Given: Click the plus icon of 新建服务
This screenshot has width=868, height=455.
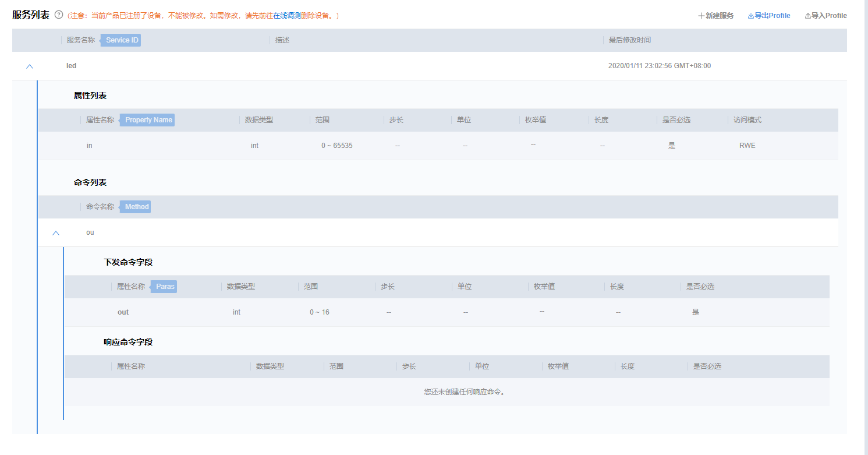Looking at the screenshot, I should 702,16.
